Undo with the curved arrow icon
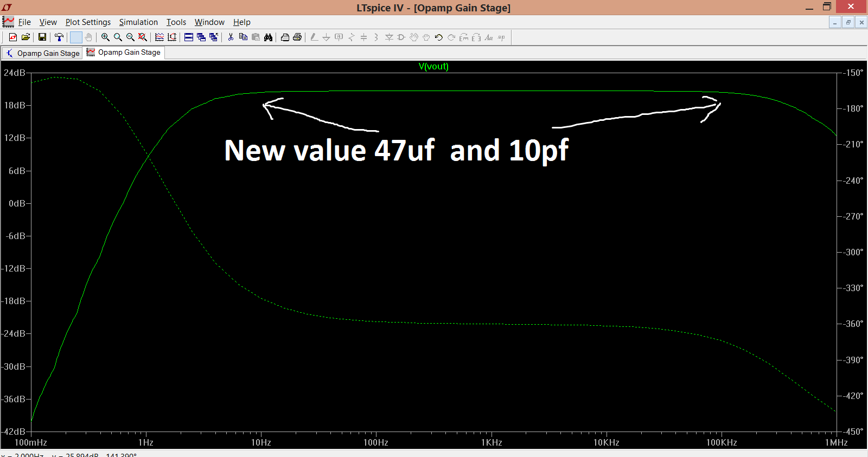The height and width of the screenshot is (457, 868). [x=439, y=37]
